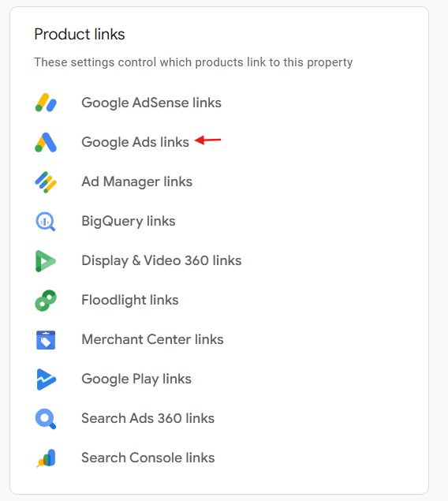
Task: Choose Search Console links
Action: pyautogui.click(x=147, y=458)
